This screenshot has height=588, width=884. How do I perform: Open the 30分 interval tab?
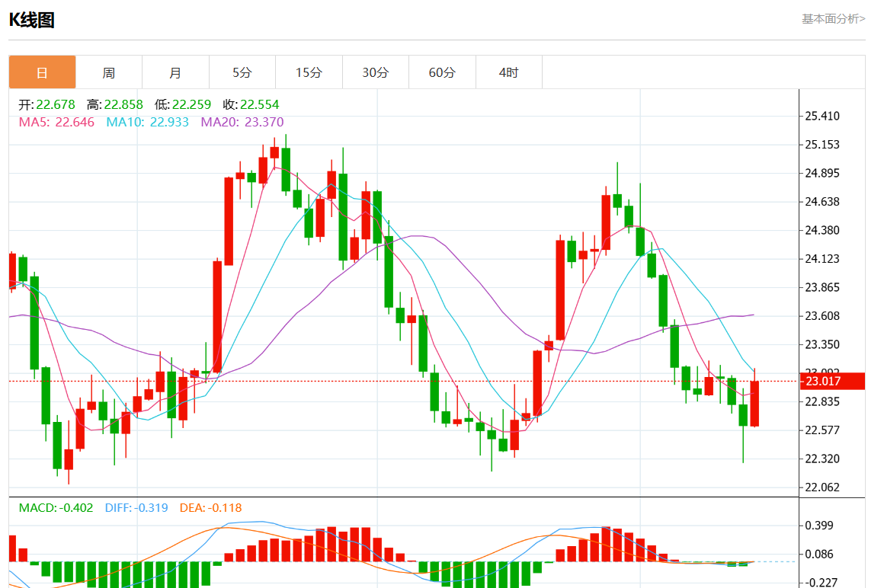click(376, 72)
